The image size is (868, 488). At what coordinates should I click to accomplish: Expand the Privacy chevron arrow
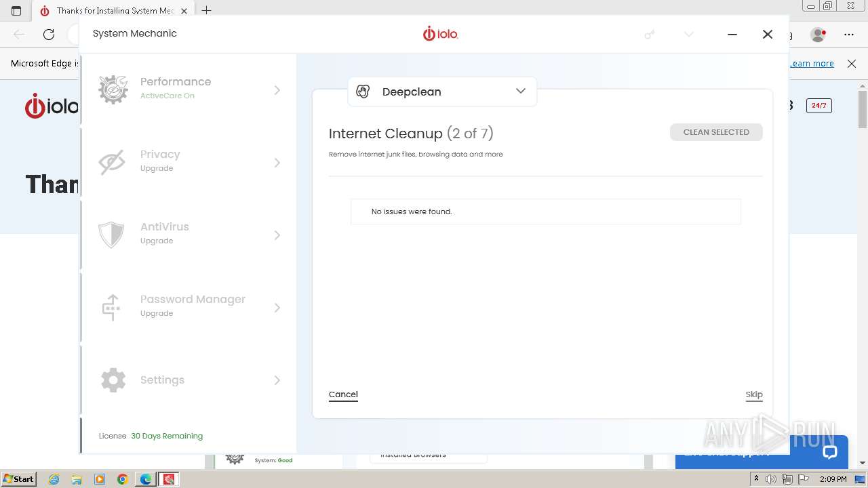pyautogui.click(x=277, y=163)
